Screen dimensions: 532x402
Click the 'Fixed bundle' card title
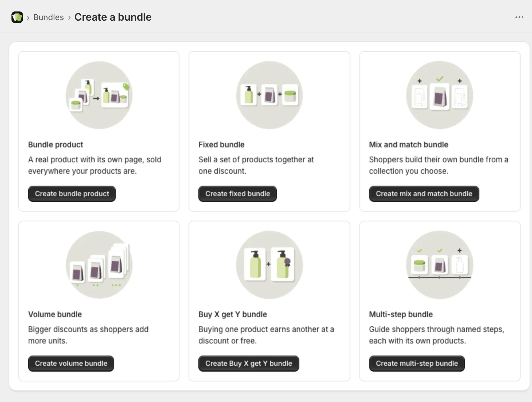221,145
